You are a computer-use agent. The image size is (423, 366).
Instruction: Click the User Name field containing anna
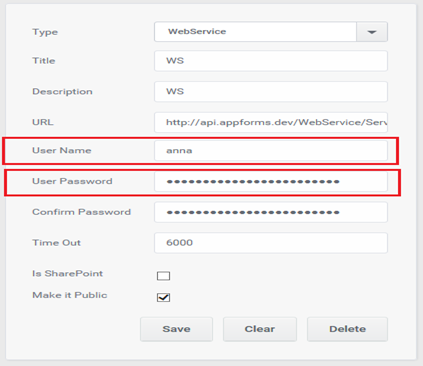click(x=271, y=151)
